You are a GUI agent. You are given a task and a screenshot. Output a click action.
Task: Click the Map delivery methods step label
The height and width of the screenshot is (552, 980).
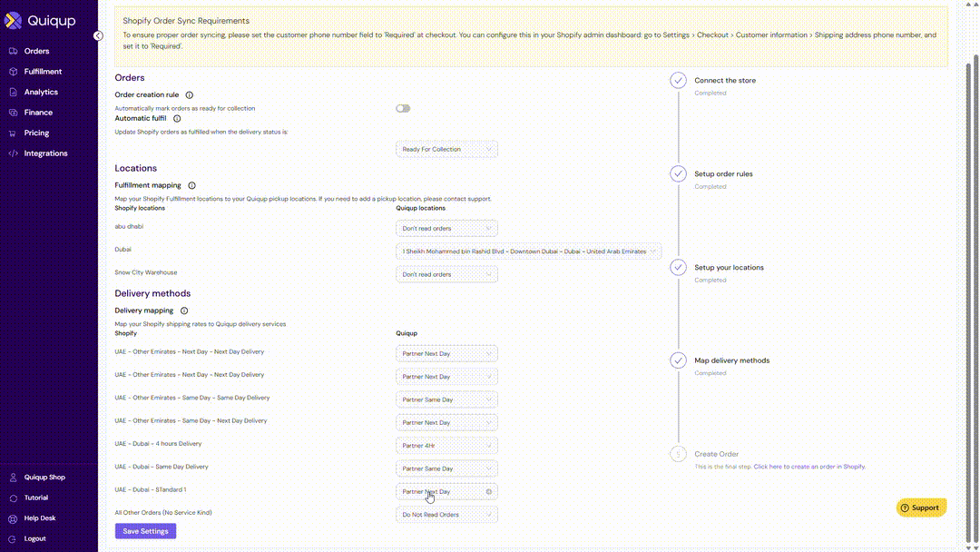pos(732,360)
